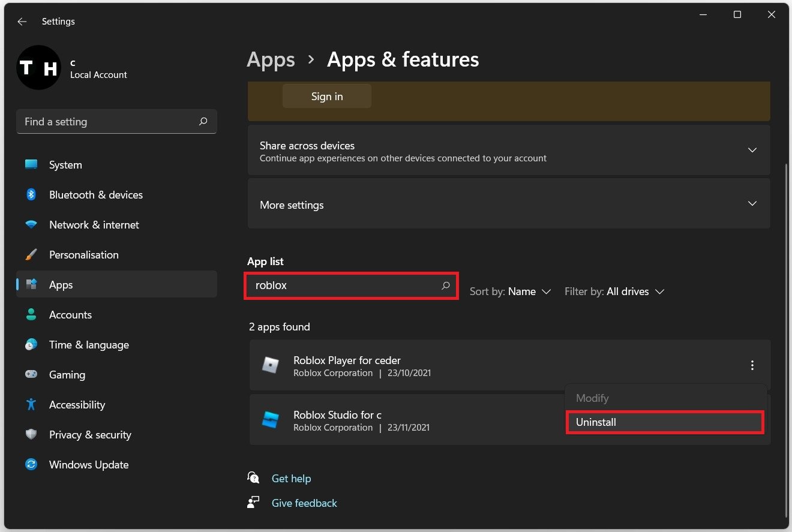
Task: Click the Give feedback link
Action: coord(304,503)
